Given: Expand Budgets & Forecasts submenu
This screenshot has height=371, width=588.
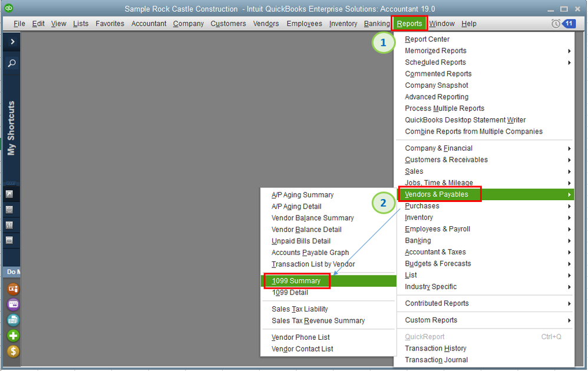Looking at the screenshot, I should [x=484, y=264].
